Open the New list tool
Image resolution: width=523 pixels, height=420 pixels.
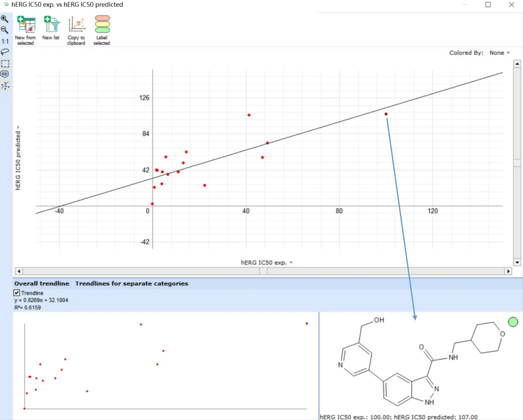pyautogui.click(x=51, y=28)
